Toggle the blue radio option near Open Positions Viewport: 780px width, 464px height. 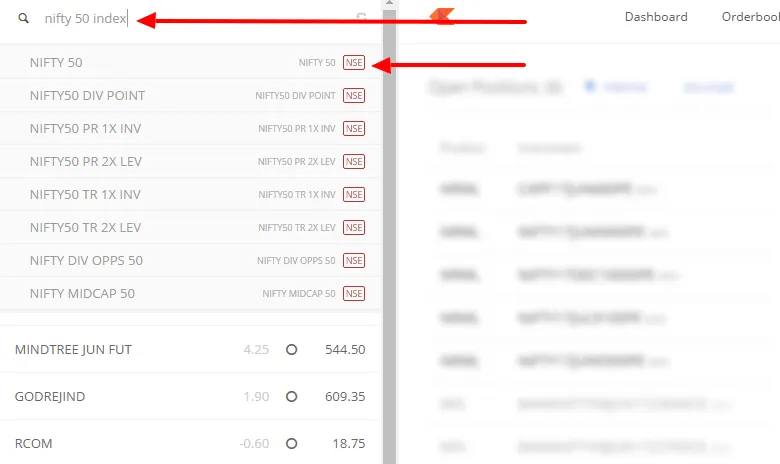(x=590, y=86)
